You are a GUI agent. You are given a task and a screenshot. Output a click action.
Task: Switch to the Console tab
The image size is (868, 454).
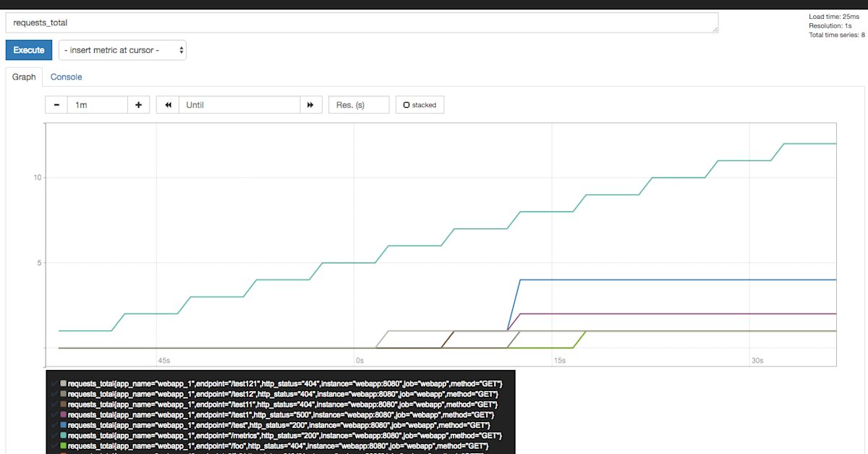coord(66,76)
